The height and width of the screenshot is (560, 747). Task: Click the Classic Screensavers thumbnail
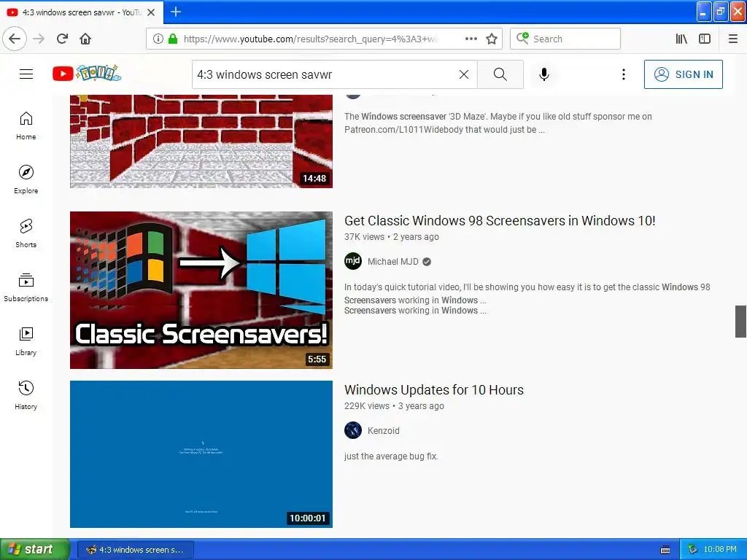coord(201,290)
